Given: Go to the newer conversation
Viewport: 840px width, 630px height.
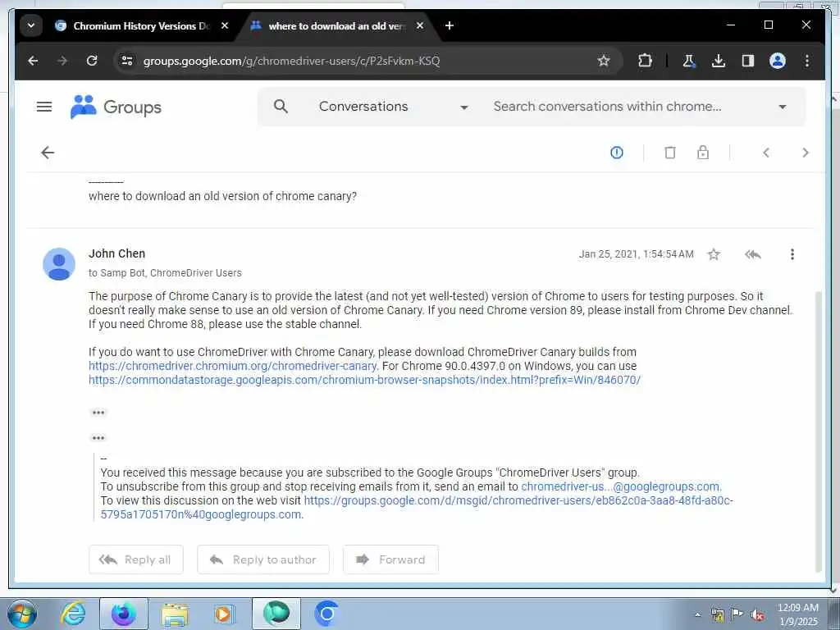Looking at the screenshot, I should pyautogui.click(x=766, y=153).
